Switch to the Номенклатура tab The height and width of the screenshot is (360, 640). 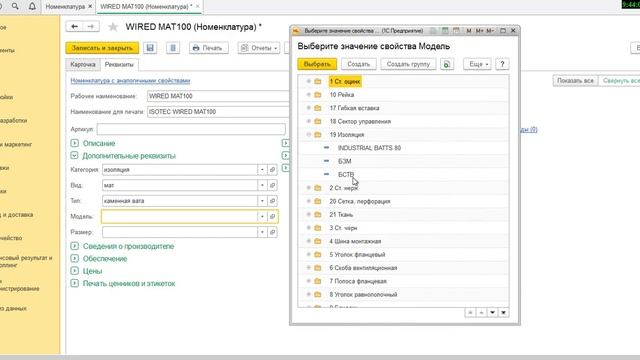click(x=65, y=7)
